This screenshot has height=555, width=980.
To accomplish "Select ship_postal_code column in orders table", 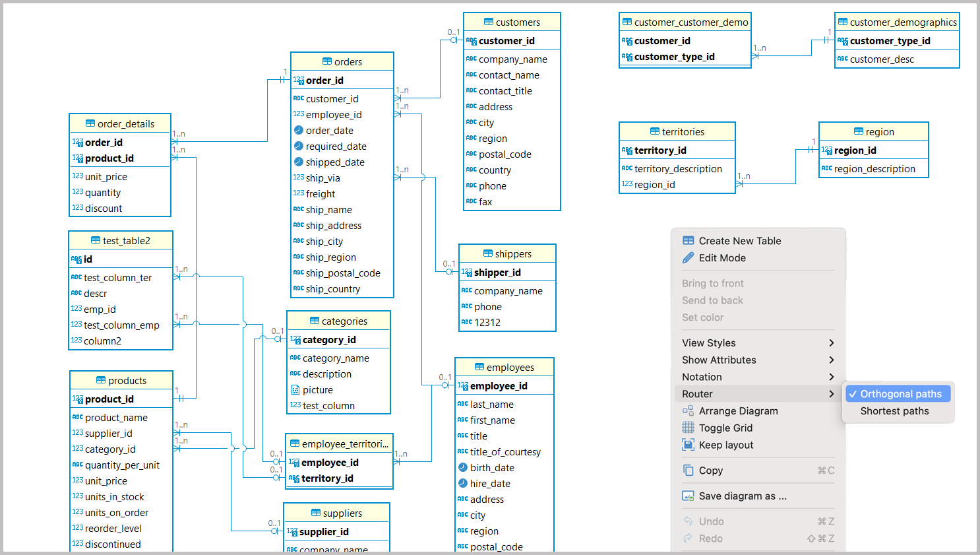I will (343, 273).
